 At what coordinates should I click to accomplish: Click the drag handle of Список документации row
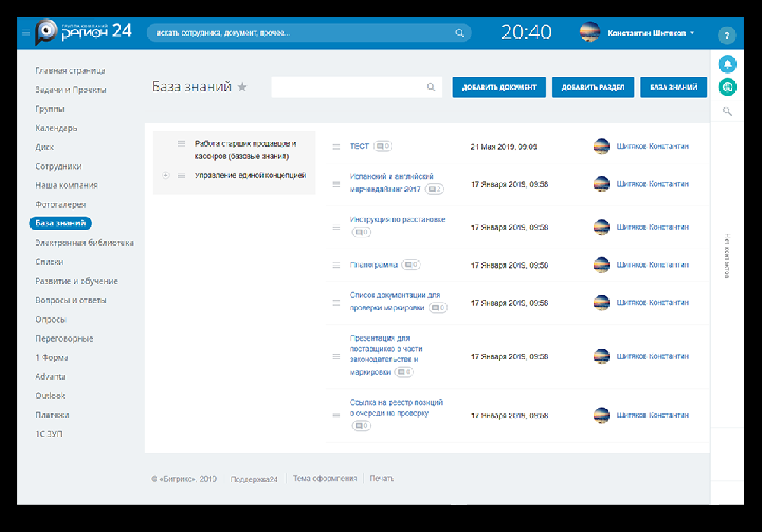coord(337,303)
